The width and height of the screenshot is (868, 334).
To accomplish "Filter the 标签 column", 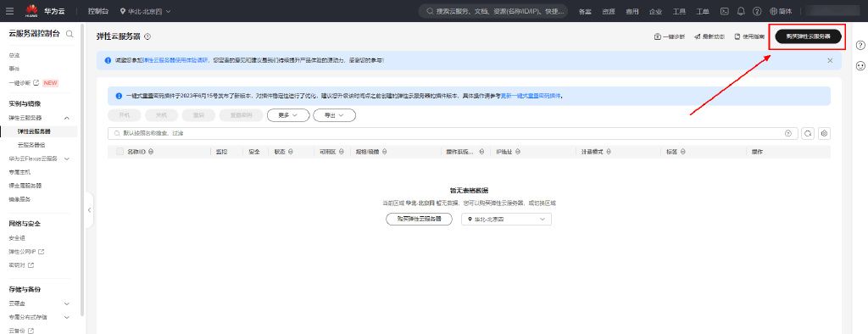I will [x=682, y=152].
